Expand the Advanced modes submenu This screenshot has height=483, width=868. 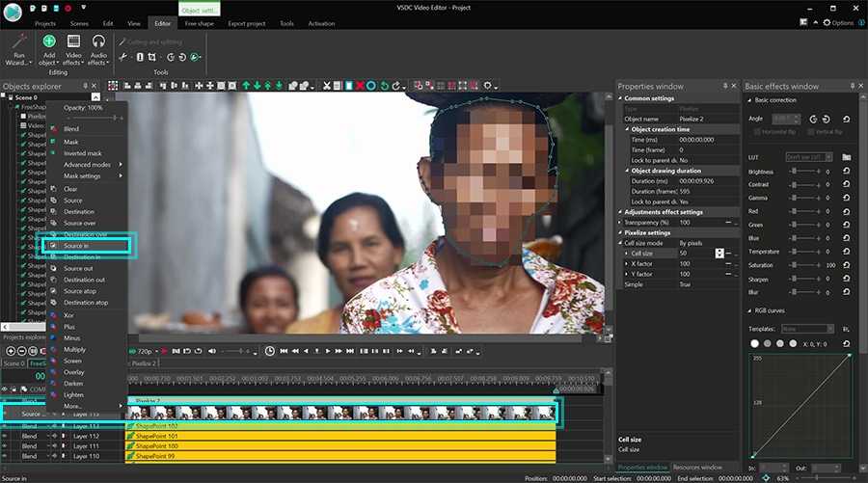(85, 165)
